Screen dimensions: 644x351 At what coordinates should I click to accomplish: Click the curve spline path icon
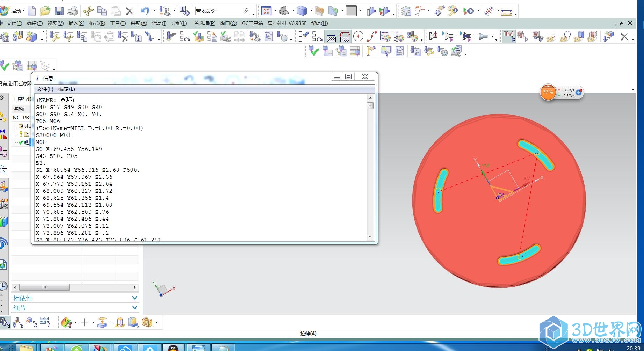click(371, 36)
